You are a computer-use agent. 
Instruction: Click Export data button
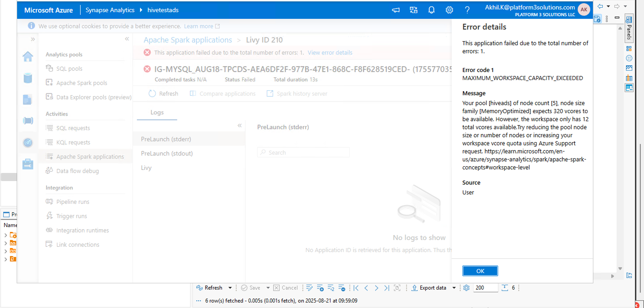[429, 288]
